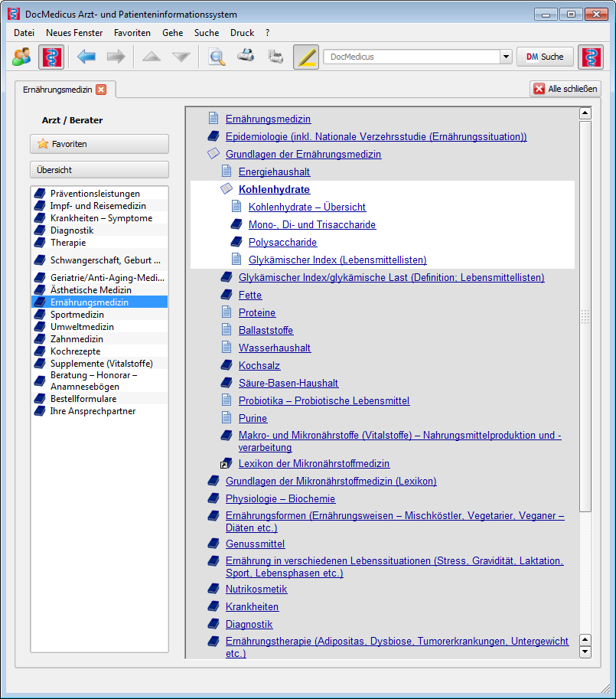Expand the Epidemiologie book icon
Screen dimensions: 616x699
click(213, 136)
